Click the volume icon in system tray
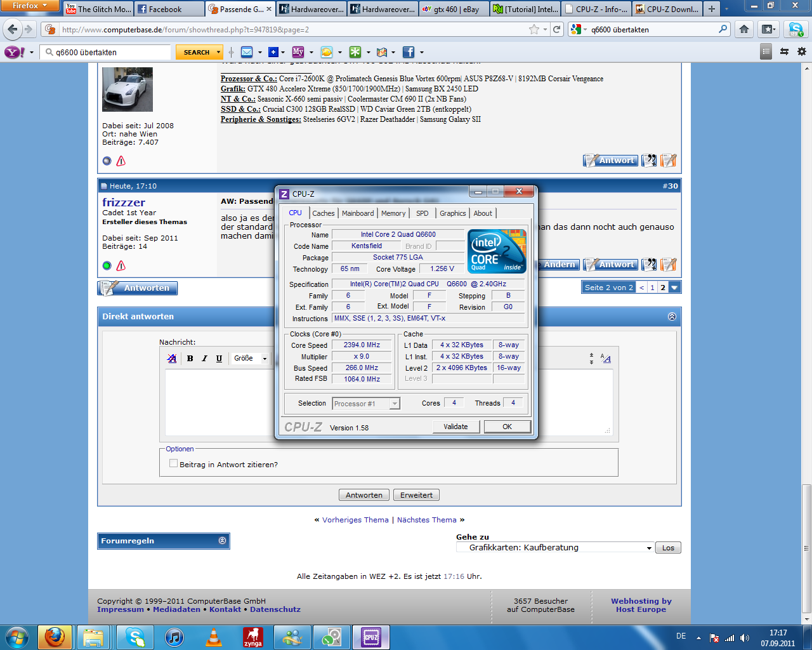 coord(745,638)
